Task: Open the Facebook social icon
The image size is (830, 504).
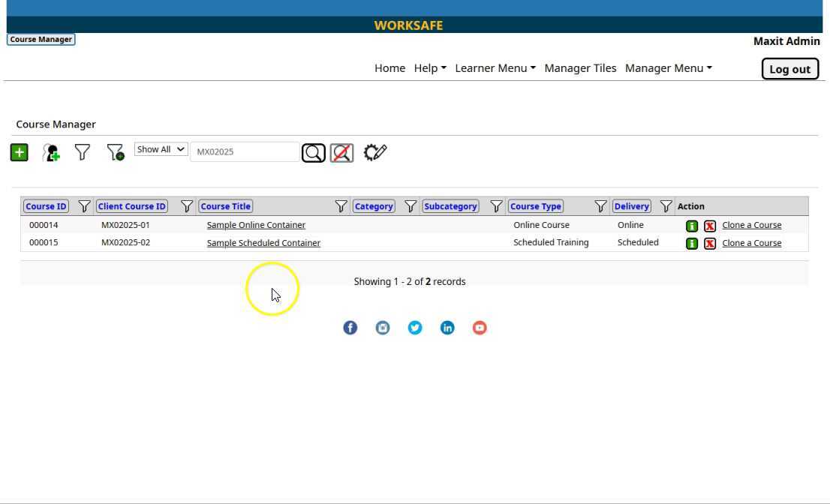Action: point(350,328)
